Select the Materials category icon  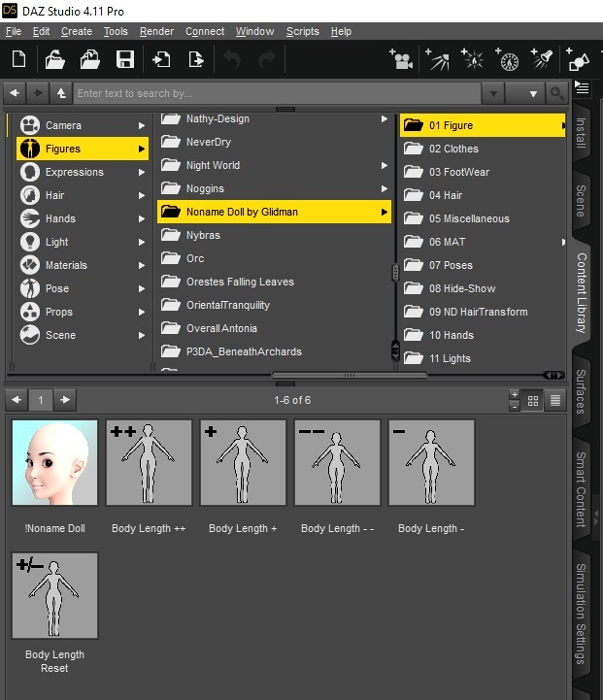pos(30,265)
